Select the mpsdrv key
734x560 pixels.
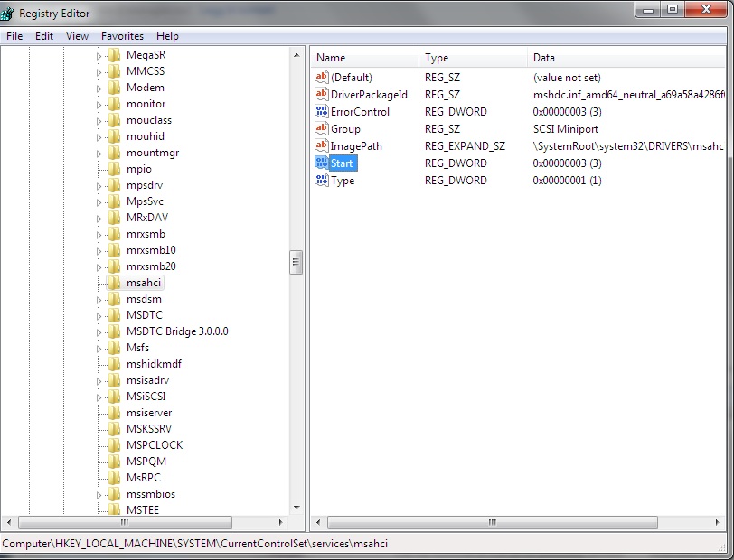[x=145, y=185]
